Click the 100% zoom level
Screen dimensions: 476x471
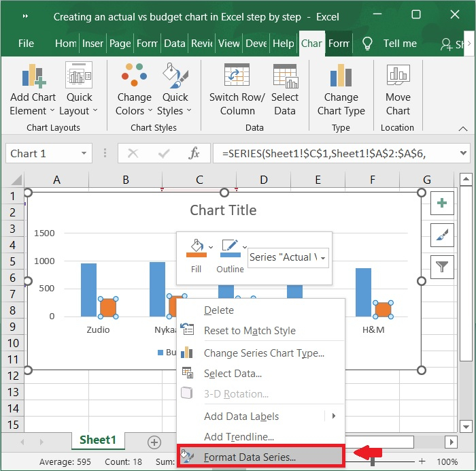tap(447, 462)
